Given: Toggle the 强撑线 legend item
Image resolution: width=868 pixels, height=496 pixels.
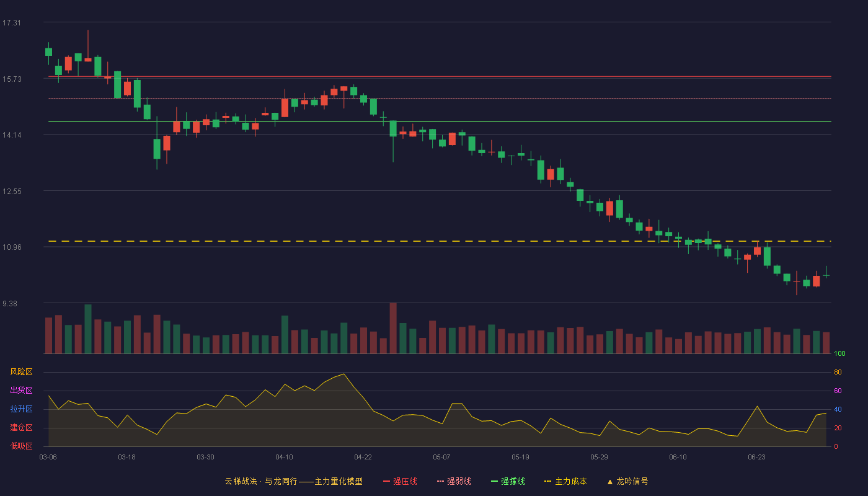Looking at the screenshot, I should 508,481.
